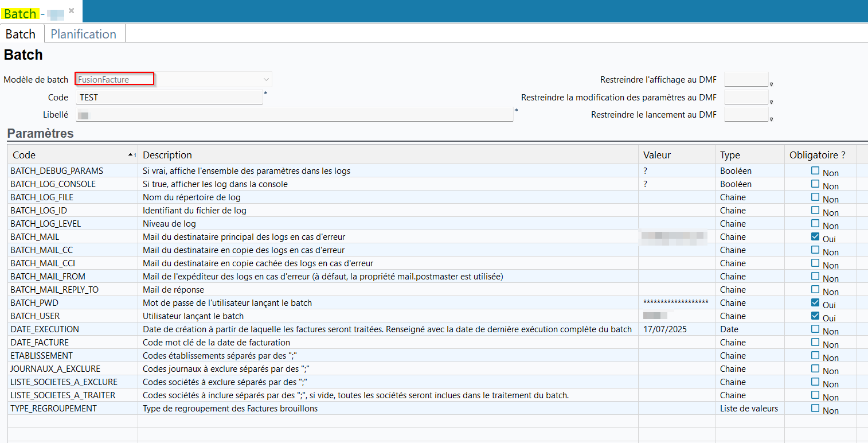
Task: Open the Modèle de batch dropdown
Action: coord(266,79)
